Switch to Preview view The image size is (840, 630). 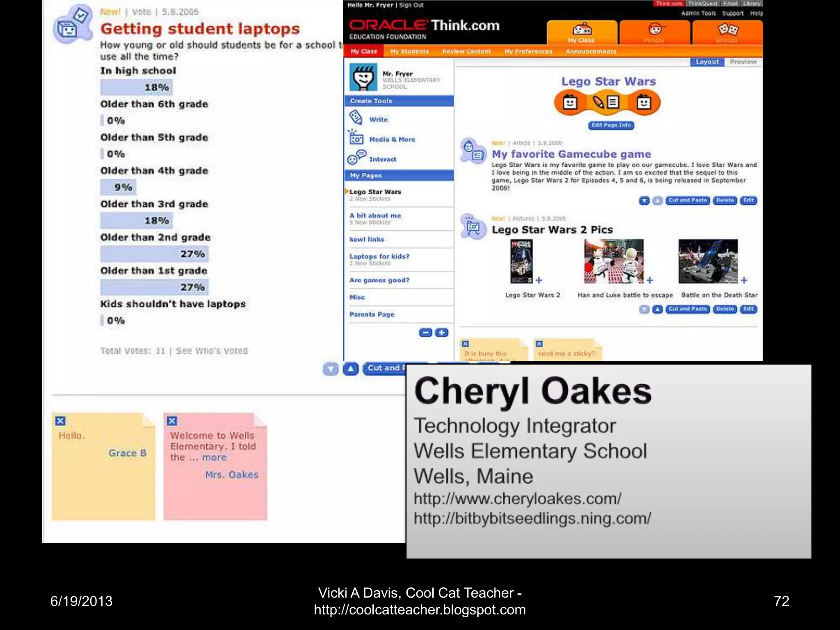(743, 62)
